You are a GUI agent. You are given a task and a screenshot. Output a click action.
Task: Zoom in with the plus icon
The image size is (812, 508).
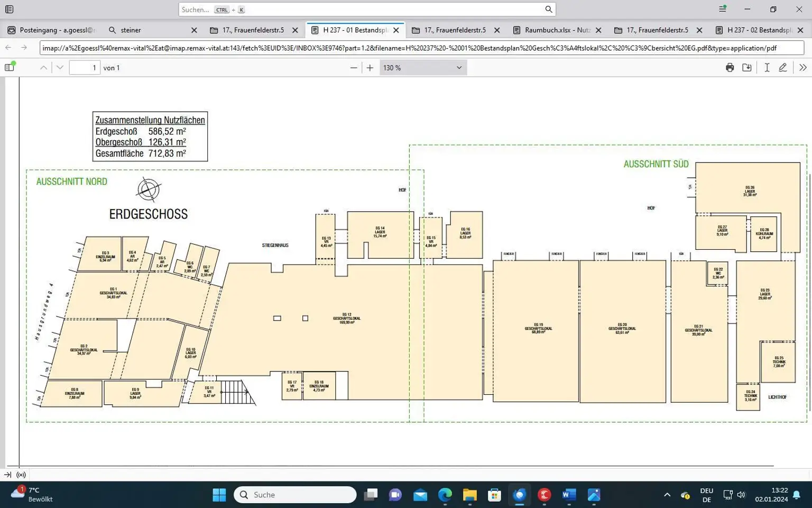pos(370,68)
